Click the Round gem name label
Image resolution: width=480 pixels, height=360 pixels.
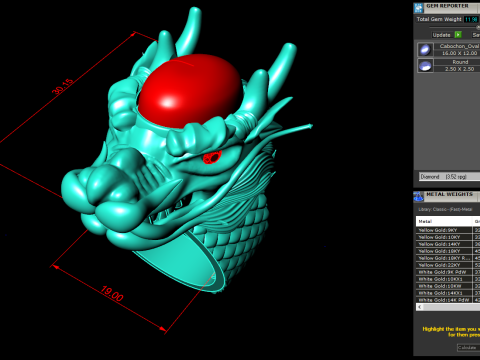[460, 62]
